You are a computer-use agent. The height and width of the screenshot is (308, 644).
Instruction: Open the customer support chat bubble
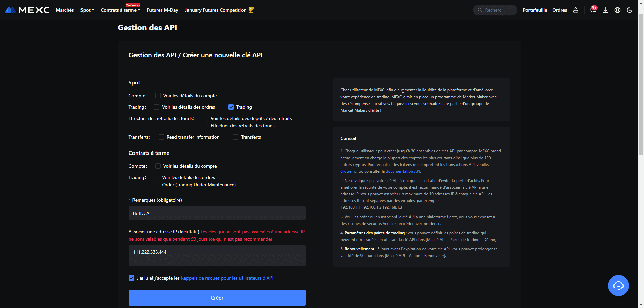click(x=618, y=286)
